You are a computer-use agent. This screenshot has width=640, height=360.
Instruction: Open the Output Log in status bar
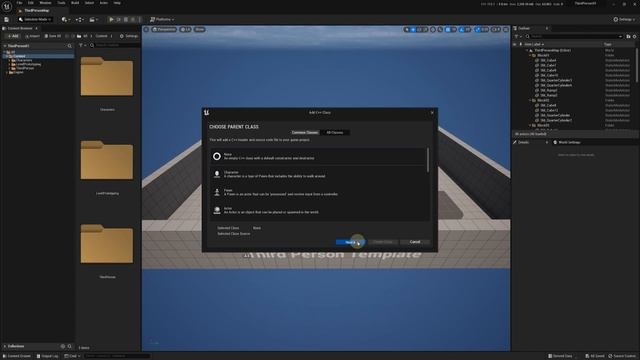pyautogui.click(x=48, y=356)
